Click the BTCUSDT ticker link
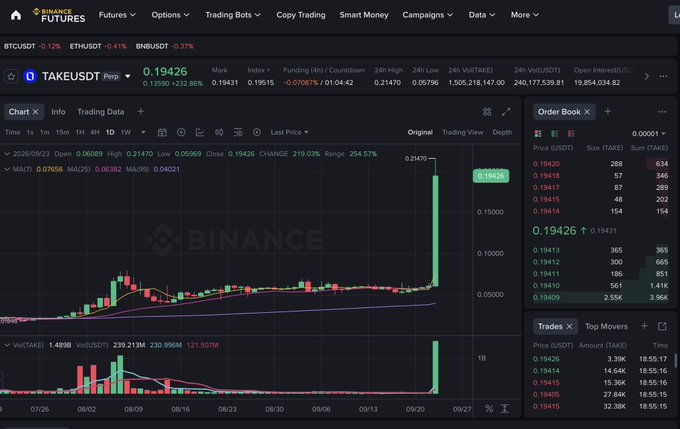The width and height of the screenshot is (680, 429). pos(32,46)
